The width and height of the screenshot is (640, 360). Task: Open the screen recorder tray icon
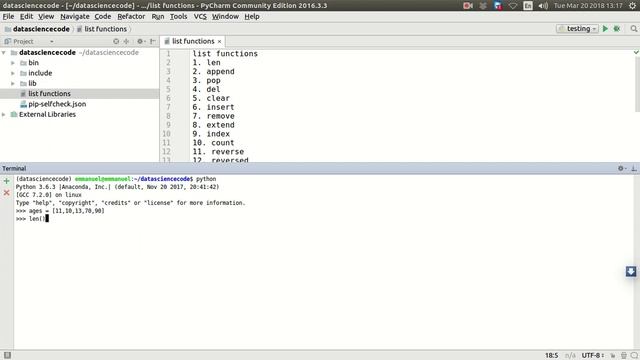pyautogui.click(x=468, y=6)
